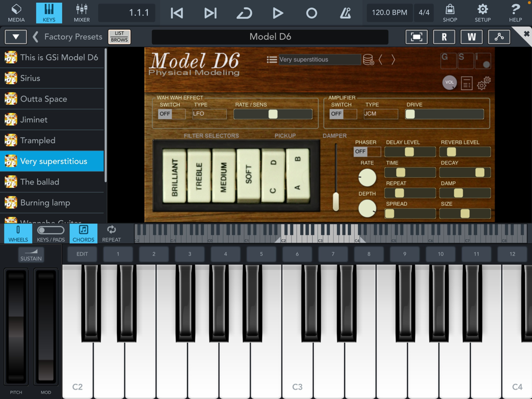Adjust the DELAY LEVEL slider

(x=410, y=152)
